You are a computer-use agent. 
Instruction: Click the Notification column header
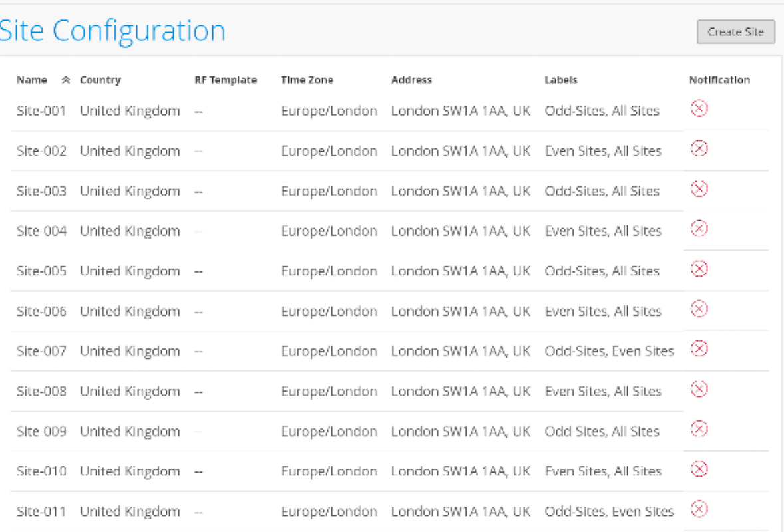tap(719, 80)
